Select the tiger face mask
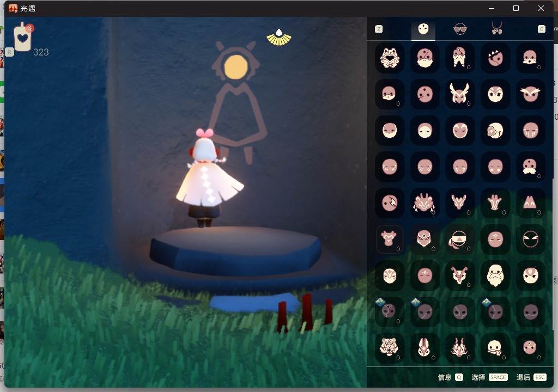 [389, 347]
